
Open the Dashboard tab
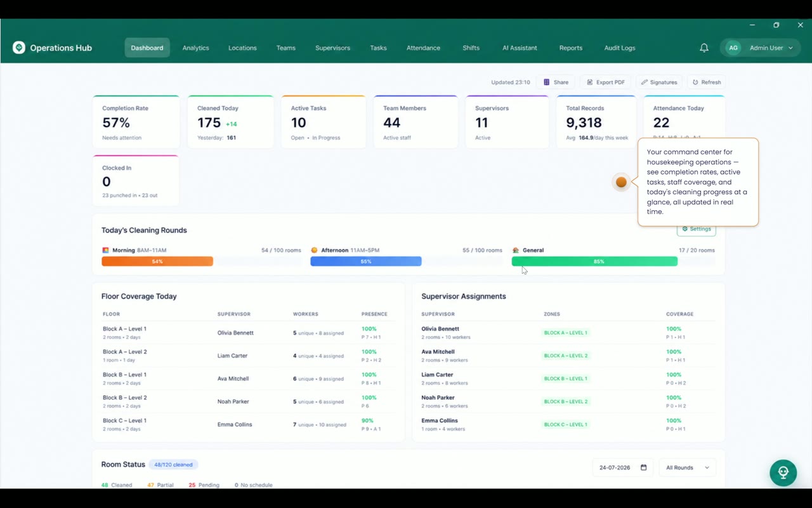[147, 48]
